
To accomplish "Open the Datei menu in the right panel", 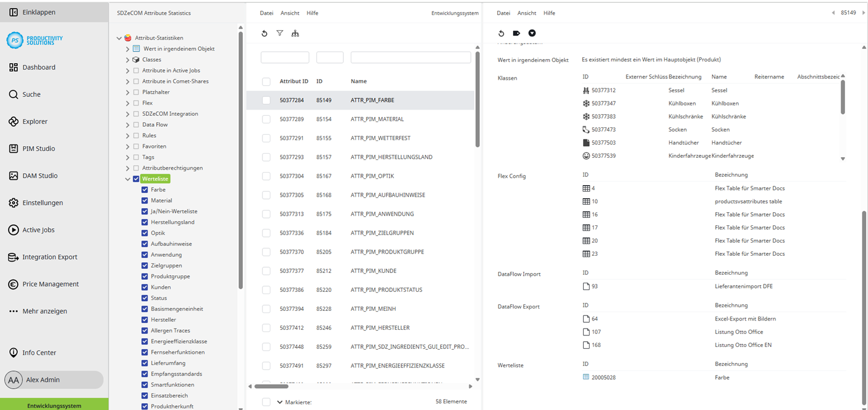I will pos(503,13).
